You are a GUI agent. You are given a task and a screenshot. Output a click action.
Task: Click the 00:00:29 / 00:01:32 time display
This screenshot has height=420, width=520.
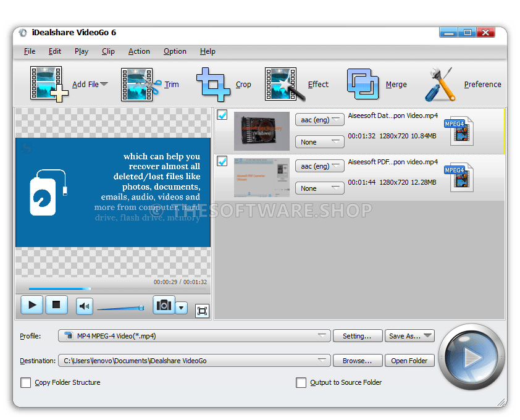coord(180,282)
